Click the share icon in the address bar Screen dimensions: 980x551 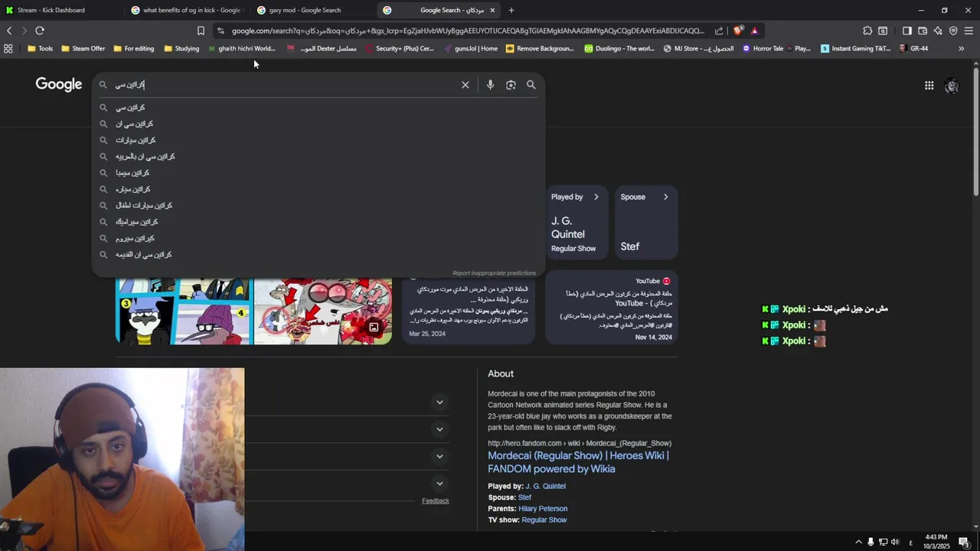click(x=719, y=31)
